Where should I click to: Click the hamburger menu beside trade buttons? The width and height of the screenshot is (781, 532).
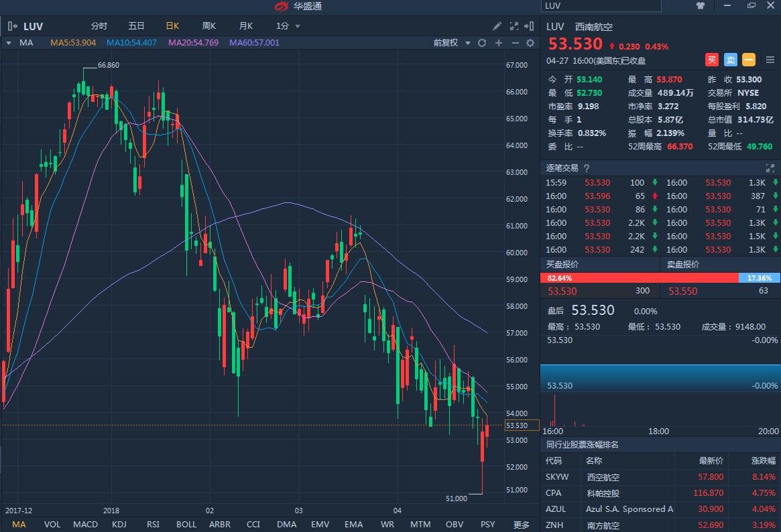pyautogui.click(x=770, y=60)
